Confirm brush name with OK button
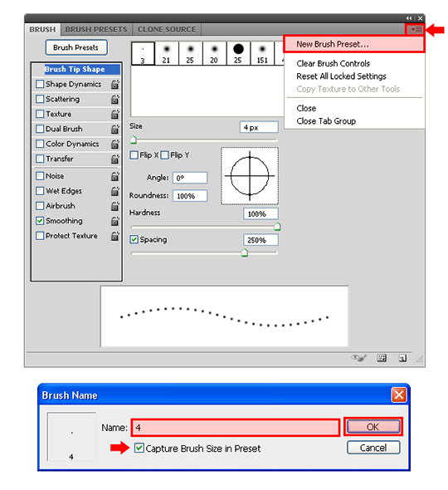The height and width of the screenshot is (490, 448). tap(373, 427)
